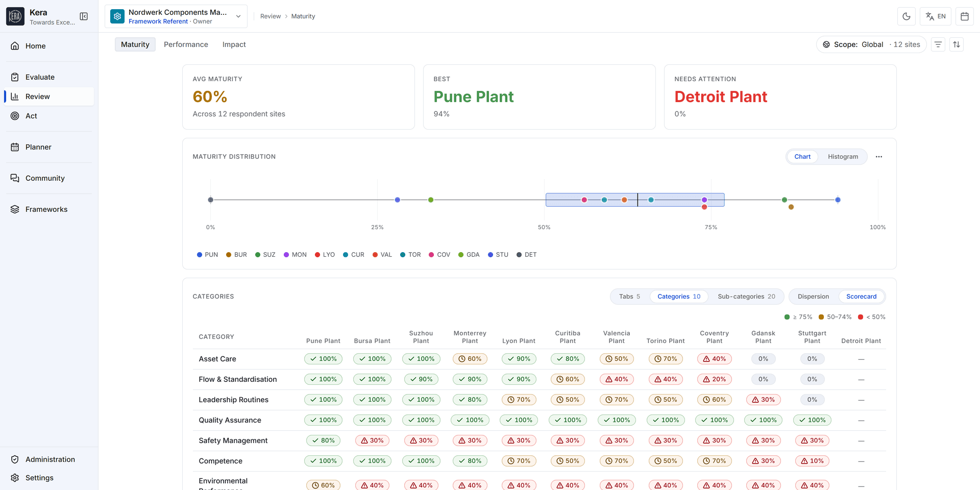Viewport: 980px width, 490px height.
Task: Collapse the sidebar panel icon
Action: [84, 16]
